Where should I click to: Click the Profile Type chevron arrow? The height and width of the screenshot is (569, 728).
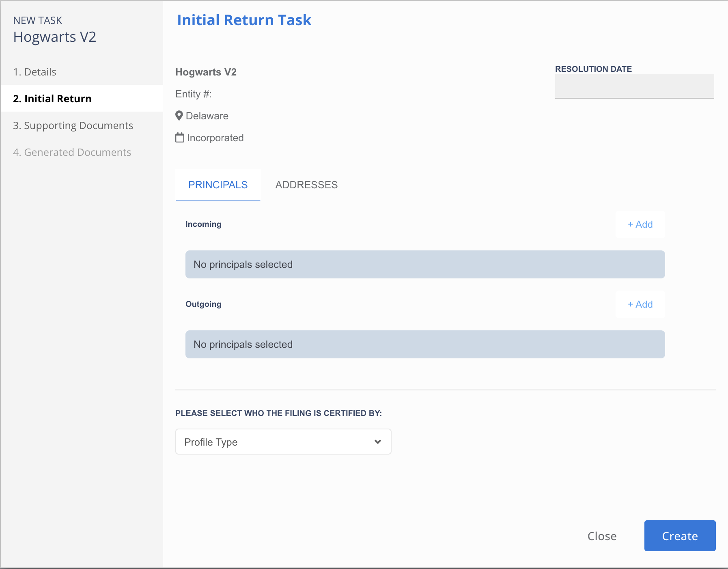pyautogui.click(x=378, y=442)
